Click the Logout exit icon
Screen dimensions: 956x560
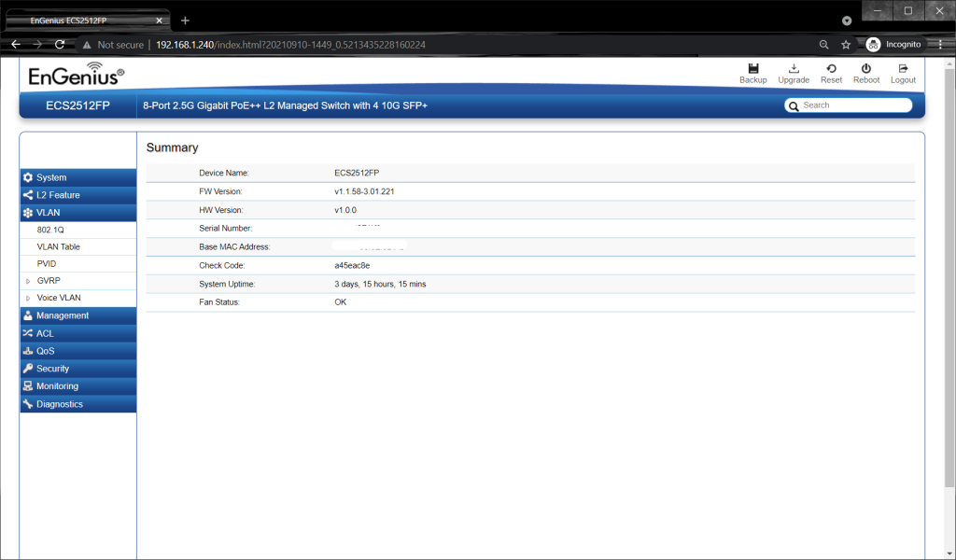903,68
